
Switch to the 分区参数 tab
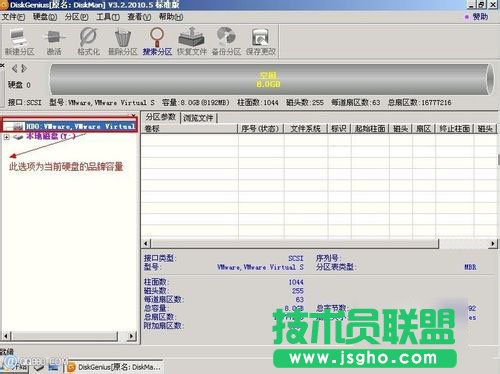161,117
